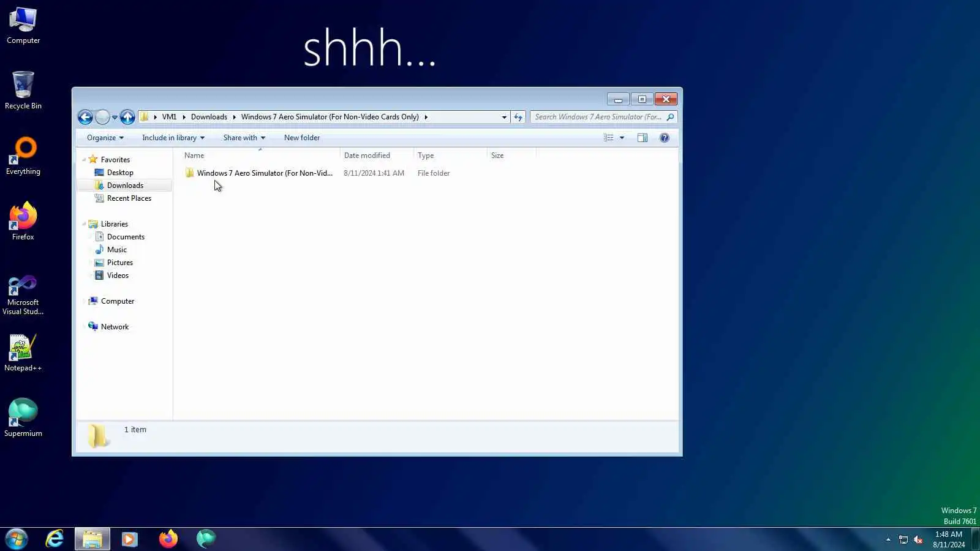
Task: Click the VM1 breadcrumb segment
Action: 169,117
